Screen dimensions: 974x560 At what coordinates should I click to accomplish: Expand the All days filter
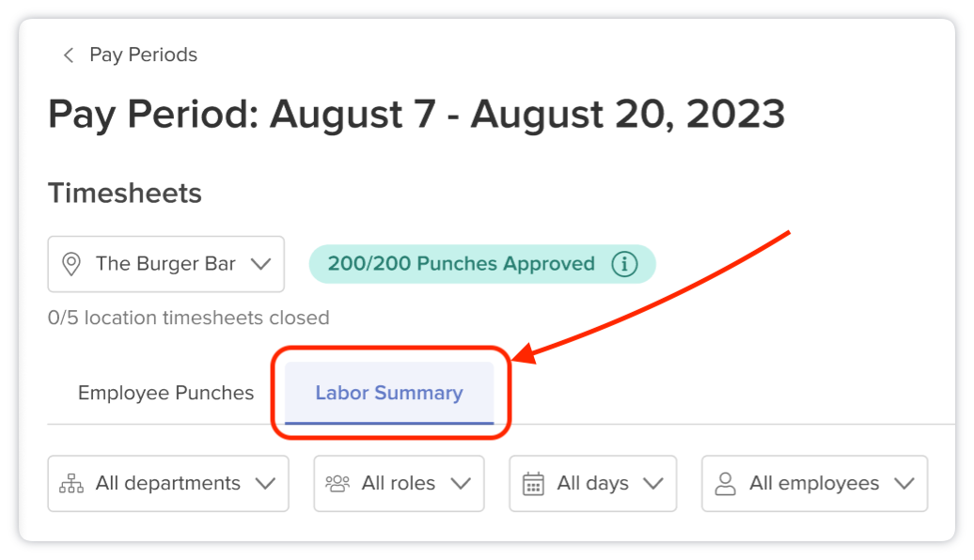592,484
